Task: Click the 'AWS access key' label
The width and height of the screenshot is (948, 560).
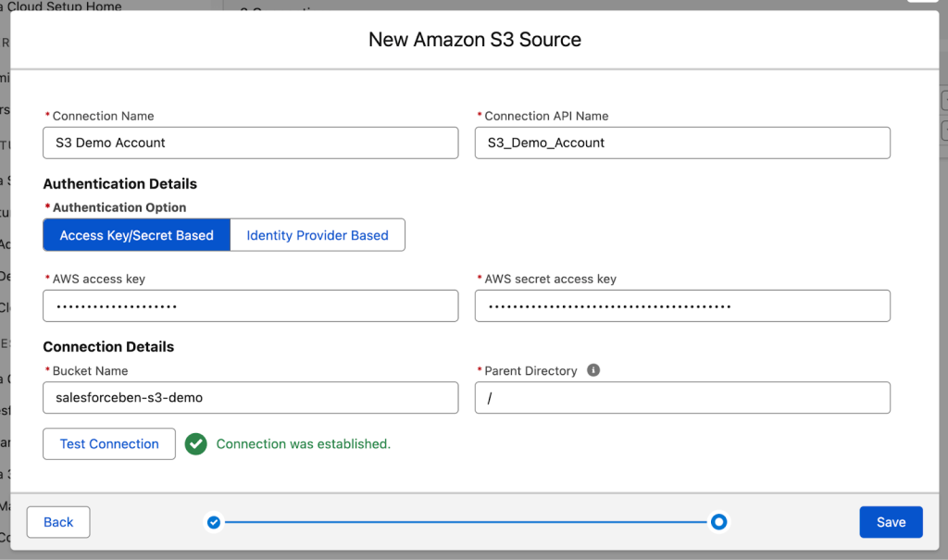Action: pos(98,279)
